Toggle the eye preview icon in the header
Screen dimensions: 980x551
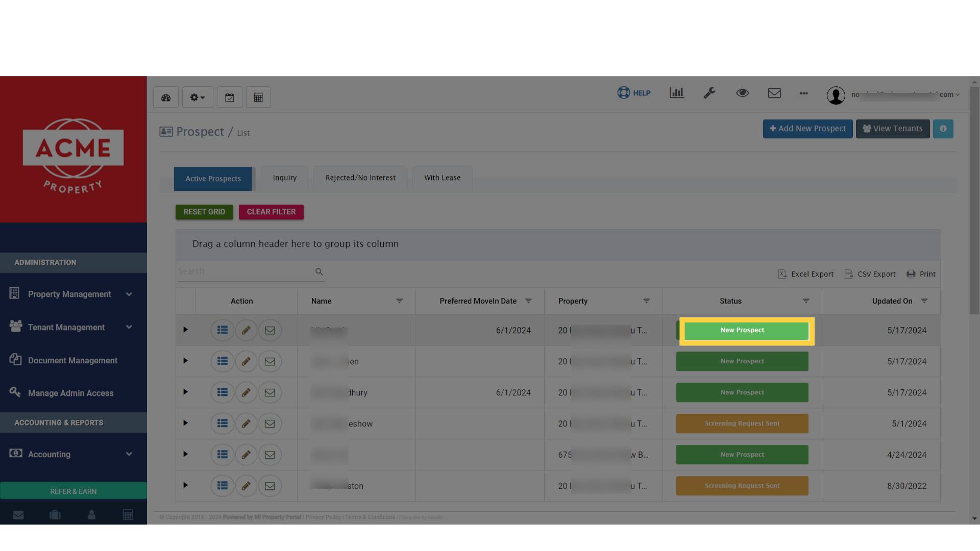[742, 93]
